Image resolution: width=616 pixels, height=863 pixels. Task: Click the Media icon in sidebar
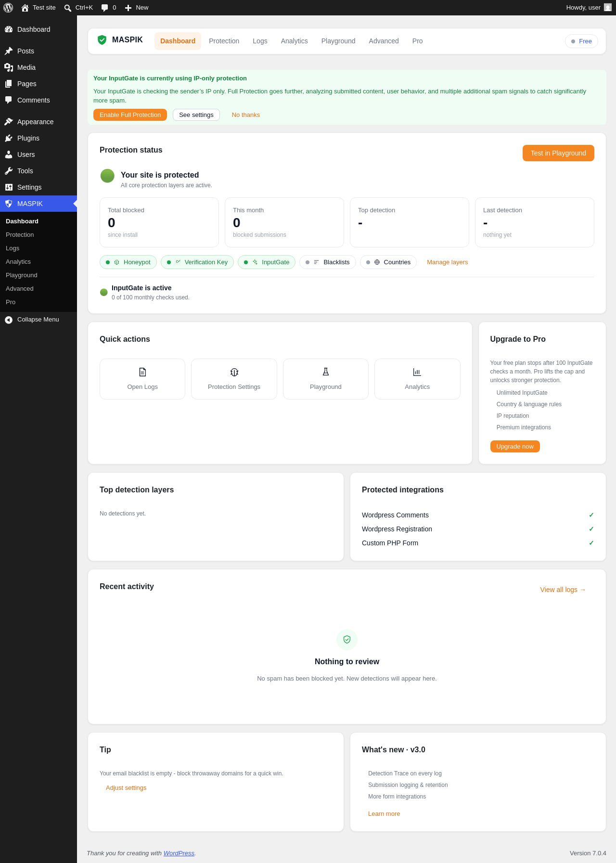[9, 67]
